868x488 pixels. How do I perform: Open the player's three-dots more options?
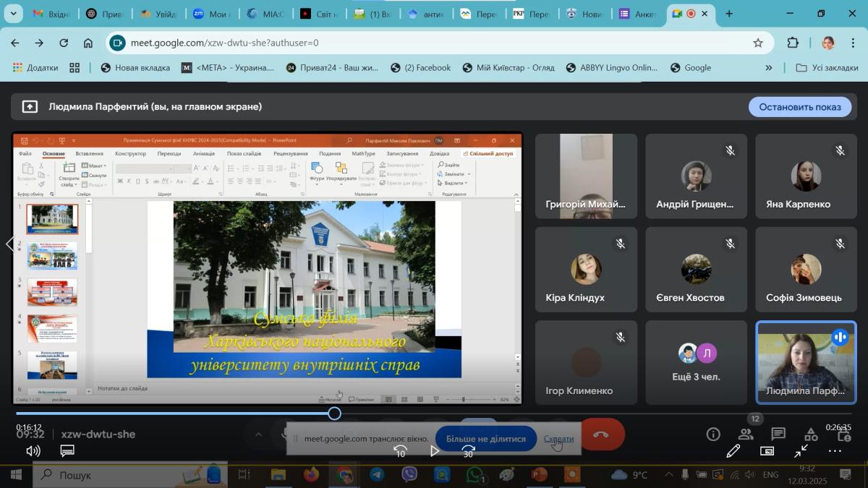(835, 451)
